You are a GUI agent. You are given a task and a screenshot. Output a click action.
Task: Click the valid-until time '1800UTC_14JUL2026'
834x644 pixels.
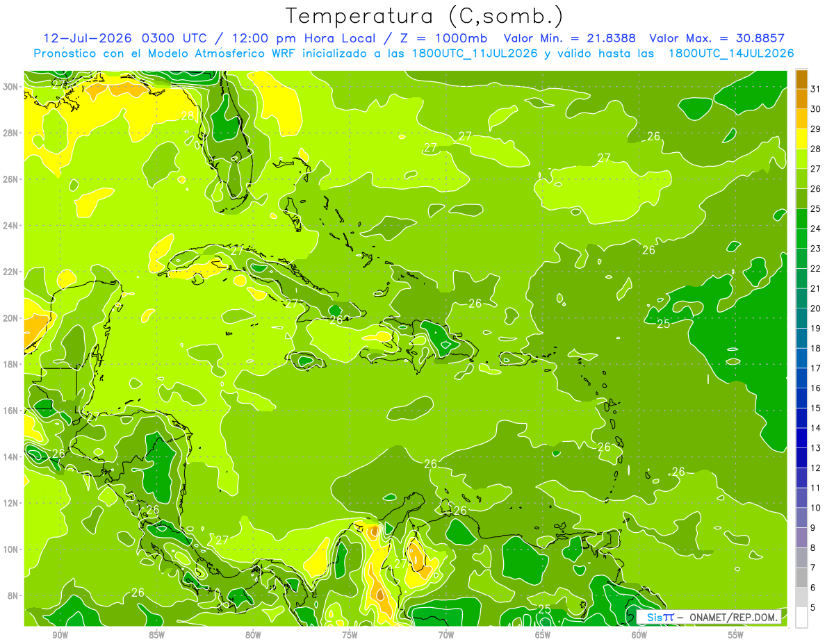click(x=731, y=53)
